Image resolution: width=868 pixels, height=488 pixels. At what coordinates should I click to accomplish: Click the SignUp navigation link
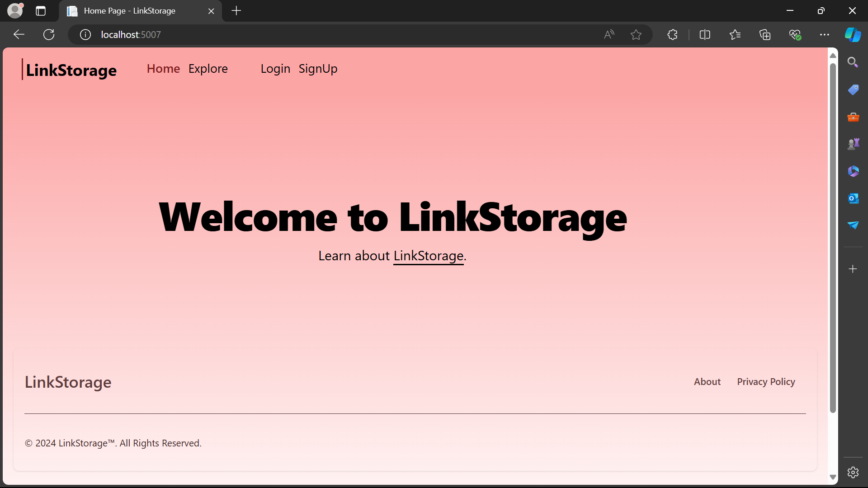(318, 69)
